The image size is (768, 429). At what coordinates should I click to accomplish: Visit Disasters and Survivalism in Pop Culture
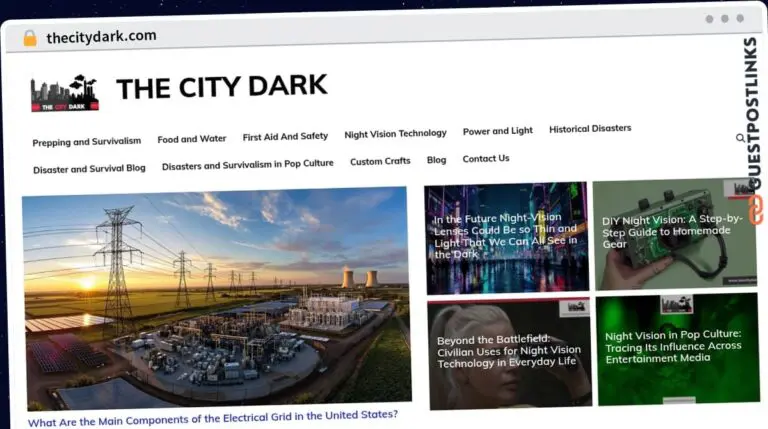(248, 164)
